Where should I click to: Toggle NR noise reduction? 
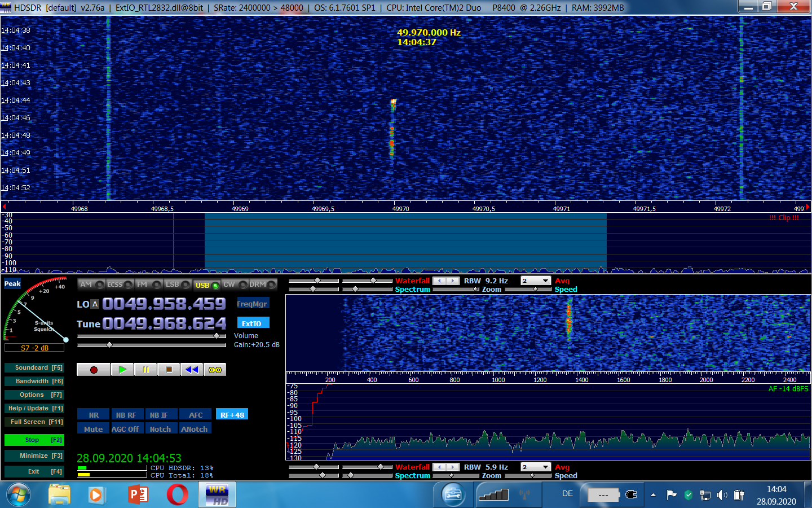[x=94, y=415]
